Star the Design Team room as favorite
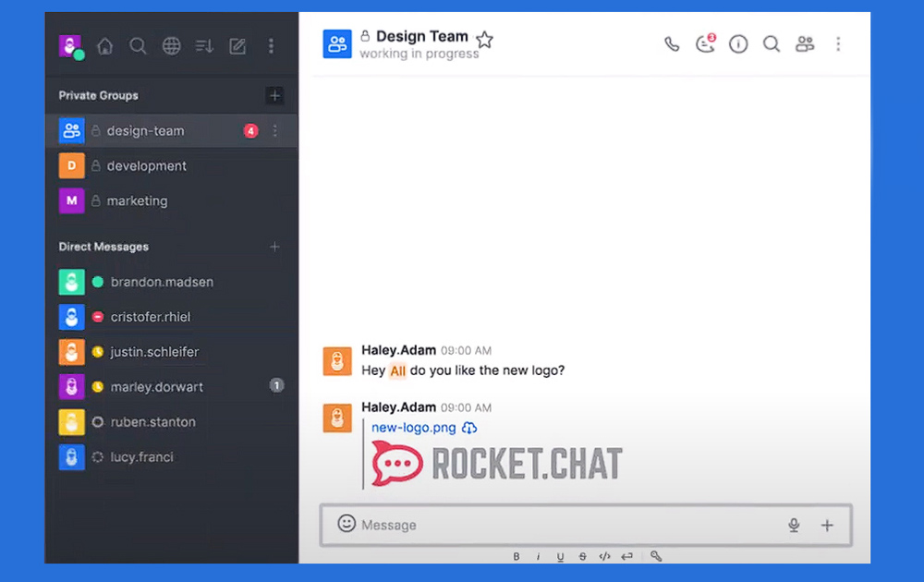 click(485, 40)
